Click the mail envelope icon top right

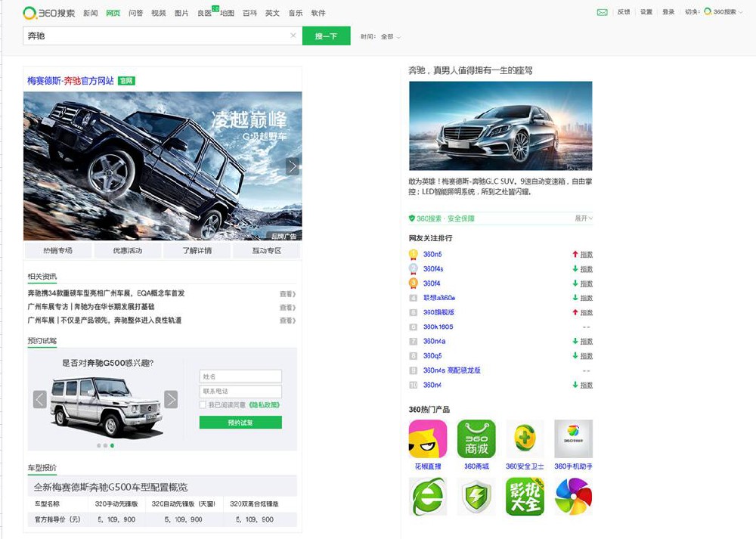601,13
